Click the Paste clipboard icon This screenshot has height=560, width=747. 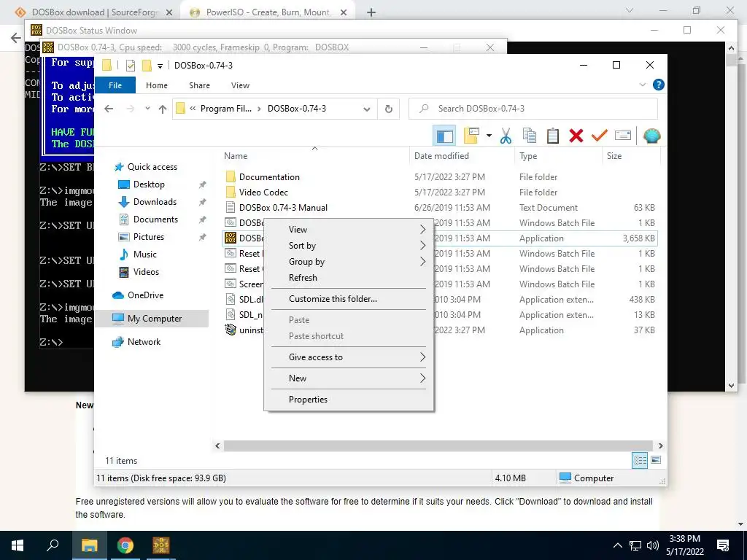click(x=553, y=136)
